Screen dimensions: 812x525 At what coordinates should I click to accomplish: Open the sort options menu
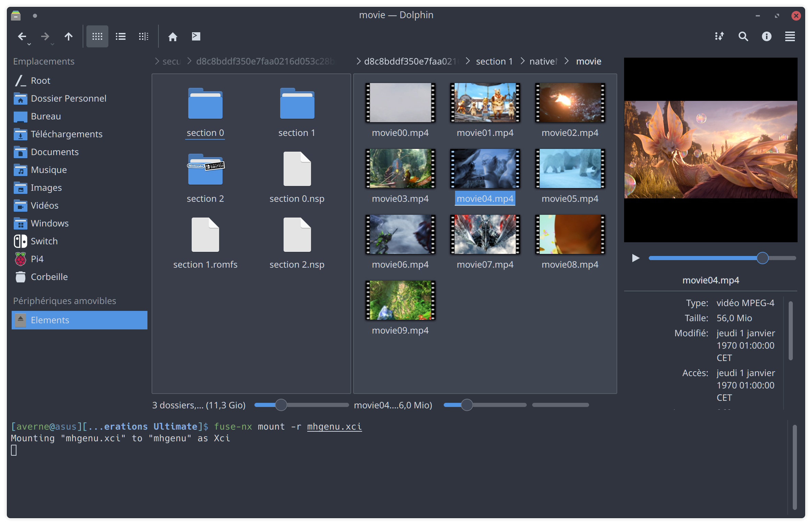tap(719, 36)
